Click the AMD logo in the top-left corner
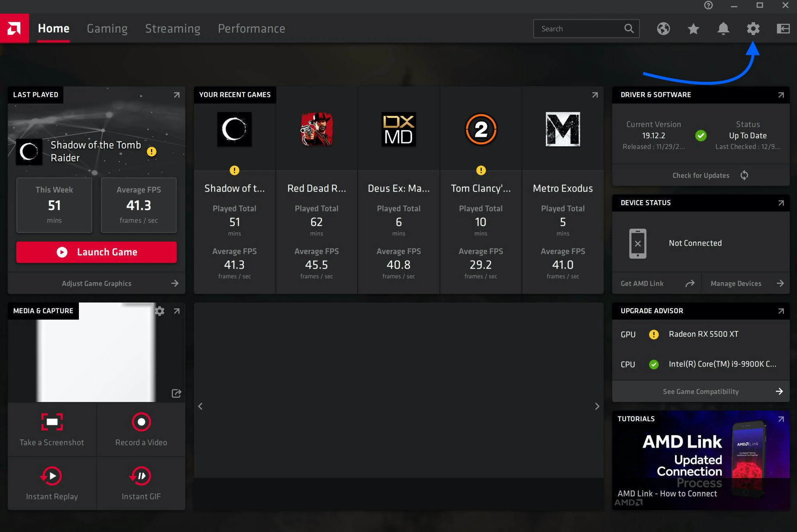Image resolution: width=797 pixels, height=532 pixels. tap(14, 28)
